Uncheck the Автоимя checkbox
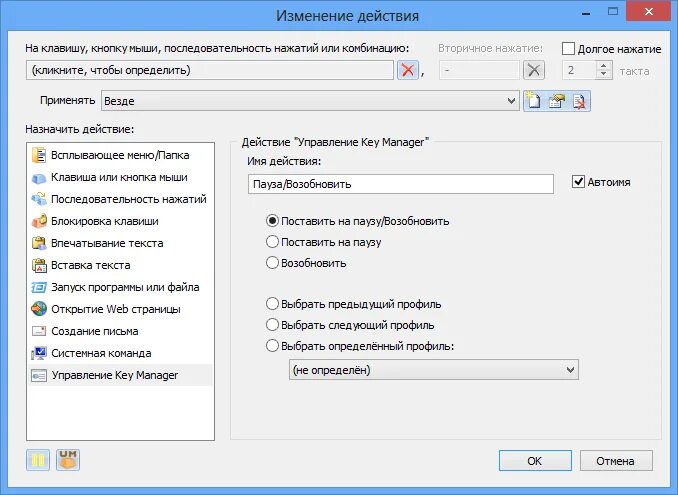This screenshot has height=495, width=678. point(578,182)
